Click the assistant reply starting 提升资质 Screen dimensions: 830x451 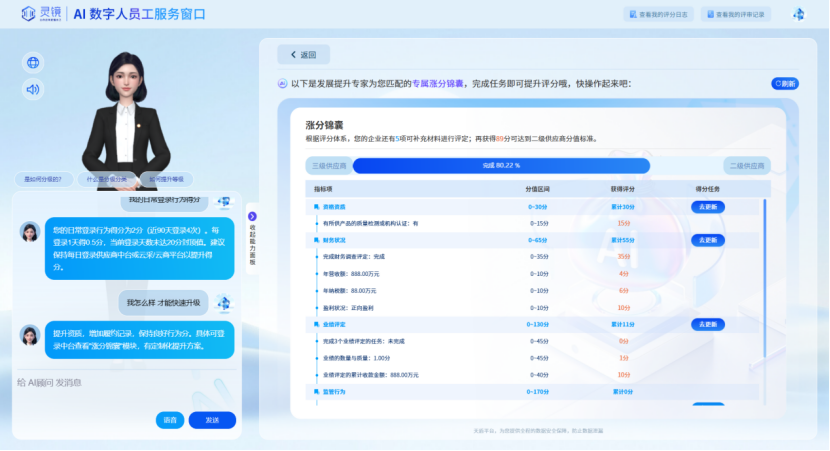139,340
